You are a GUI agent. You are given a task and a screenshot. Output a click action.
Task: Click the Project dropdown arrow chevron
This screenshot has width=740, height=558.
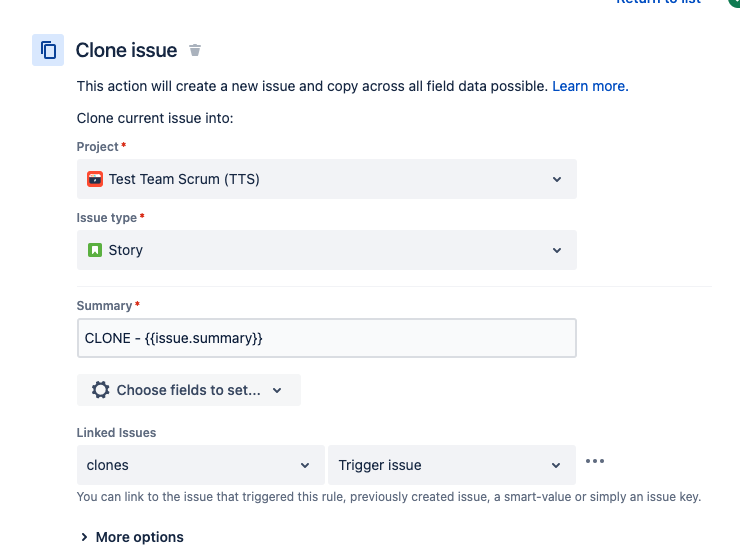point(557,179)
